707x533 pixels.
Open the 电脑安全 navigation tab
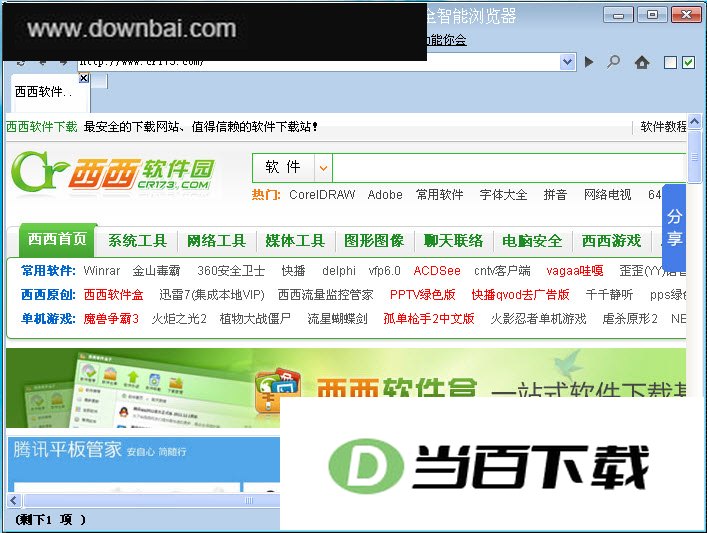[532, 241]
